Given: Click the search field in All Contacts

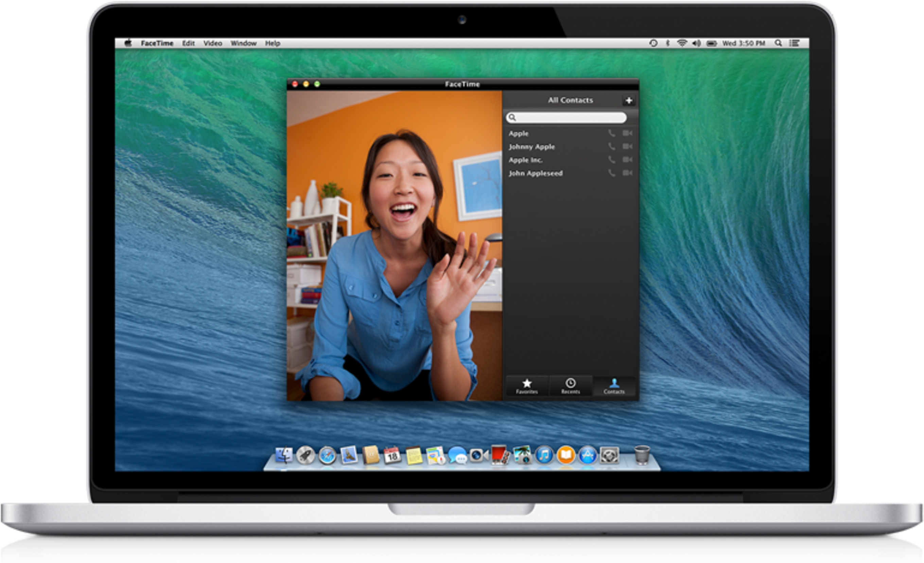Looking at the screenshot, I should (566, 117).
